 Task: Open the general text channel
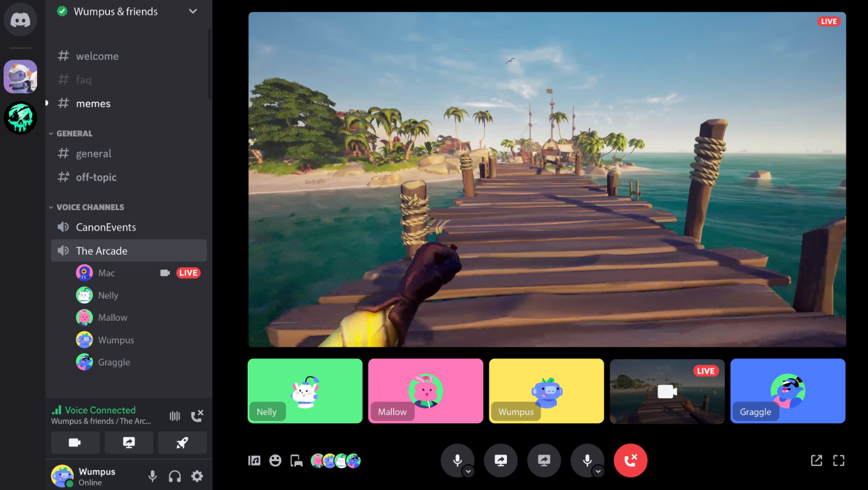point(93,153)
